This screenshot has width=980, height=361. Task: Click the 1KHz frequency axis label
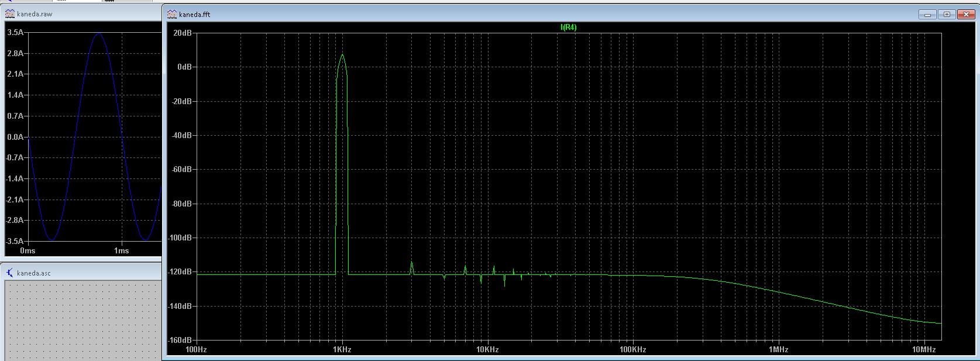click(342, 349)
